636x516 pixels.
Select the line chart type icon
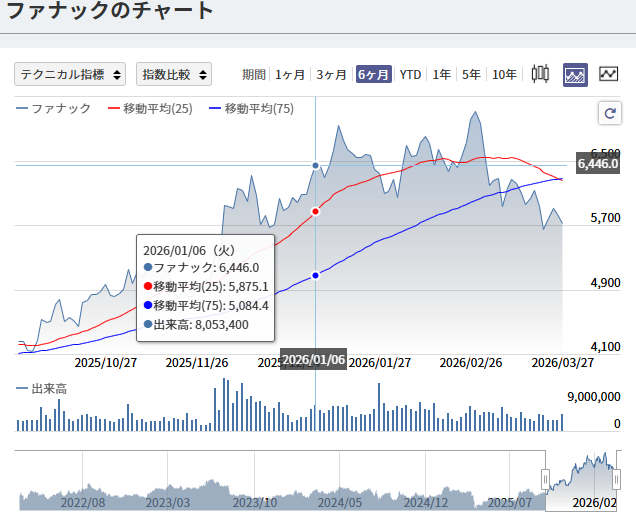click(608, 74)
